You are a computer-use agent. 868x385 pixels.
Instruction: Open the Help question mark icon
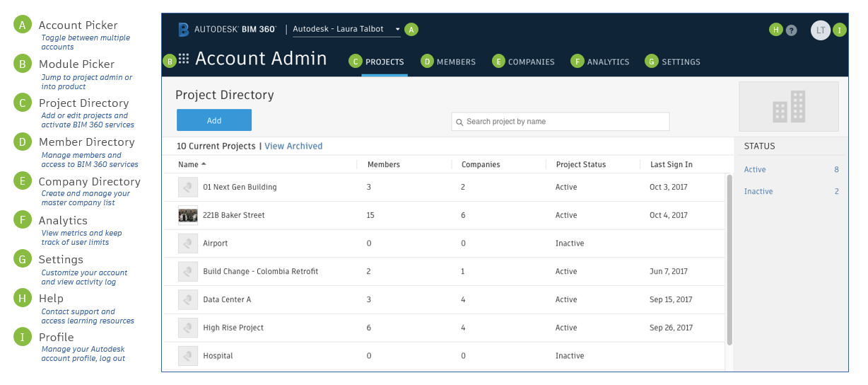click(792, 30)
